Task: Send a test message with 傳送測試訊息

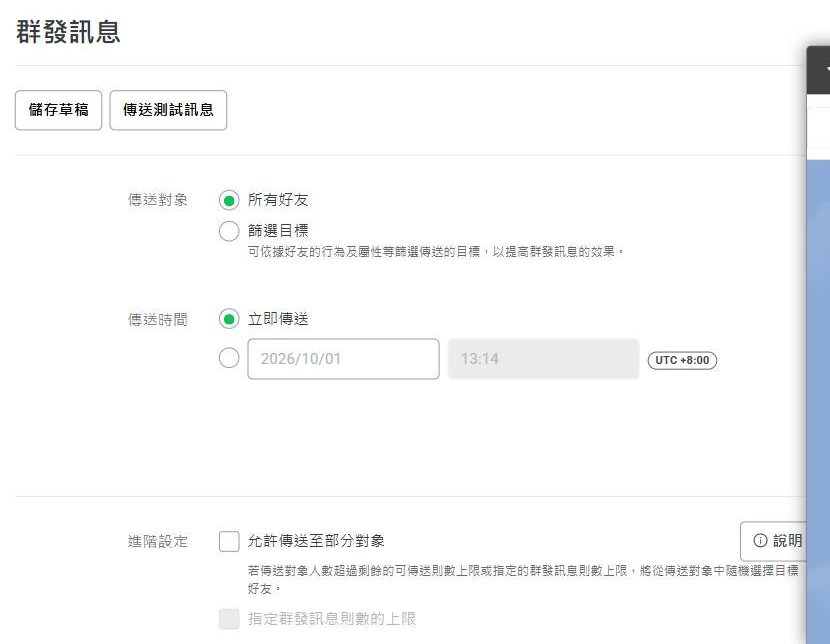Action: click(x=168, y=110)
